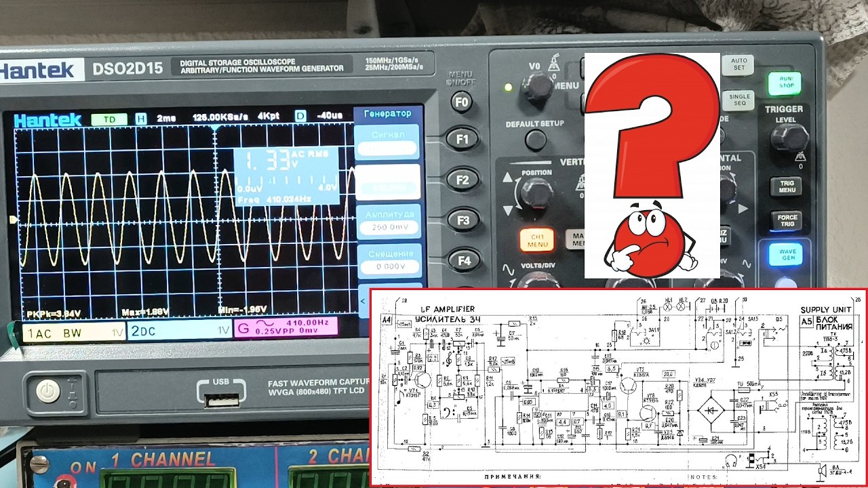Viewport: 868px width, 488px height.
Task: Select the Min=-1.95V measurement
Action: pyautogui.click(x=243, y=309)
